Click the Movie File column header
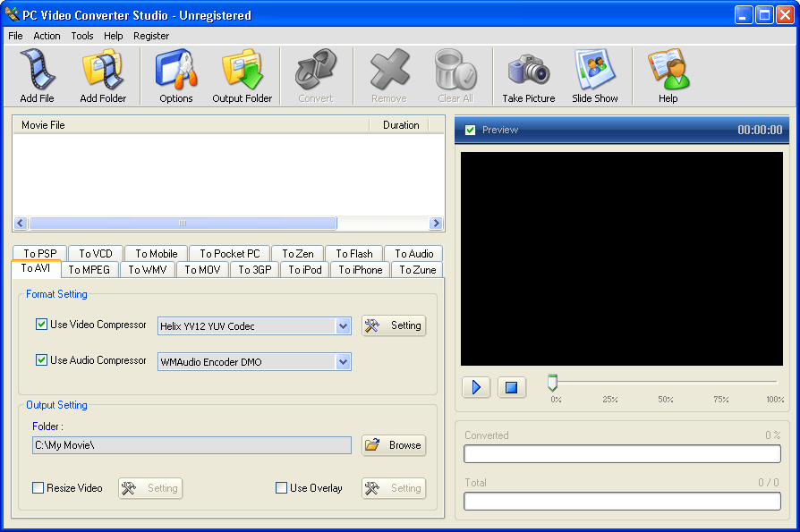The image size is (800, 532). tap(191, 125)
